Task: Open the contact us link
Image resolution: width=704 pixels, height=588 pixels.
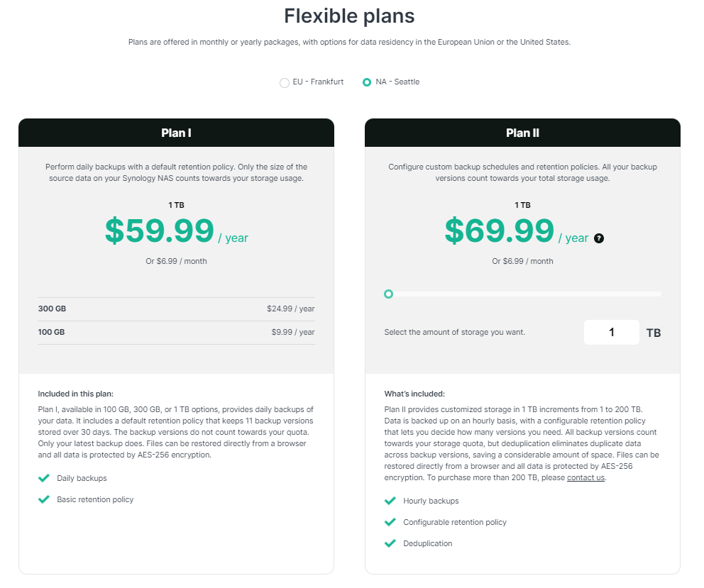Action: (x=586, y=477)
